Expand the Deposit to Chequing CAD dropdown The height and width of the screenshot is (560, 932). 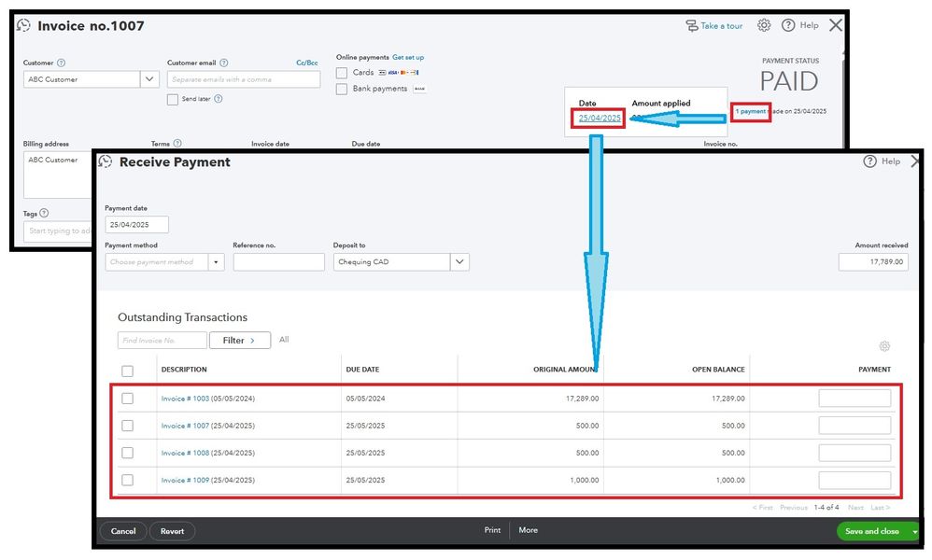pyautogui.click(x=459, y=262)
